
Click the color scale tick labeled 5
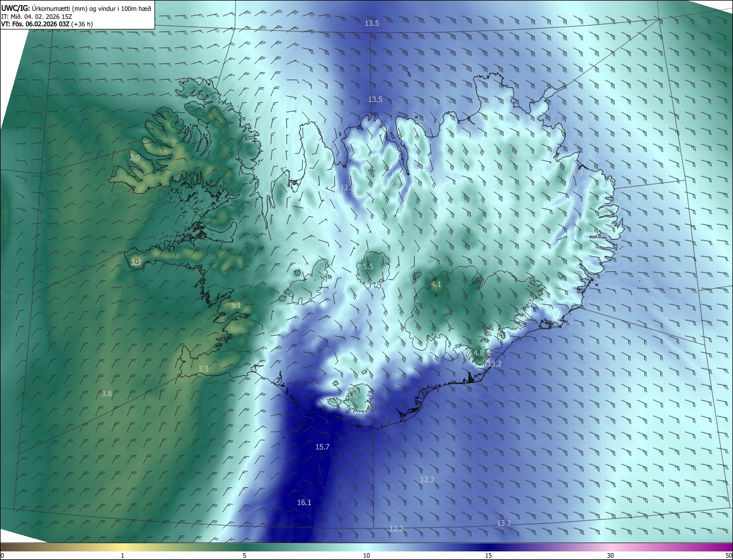tap(245, 556)
